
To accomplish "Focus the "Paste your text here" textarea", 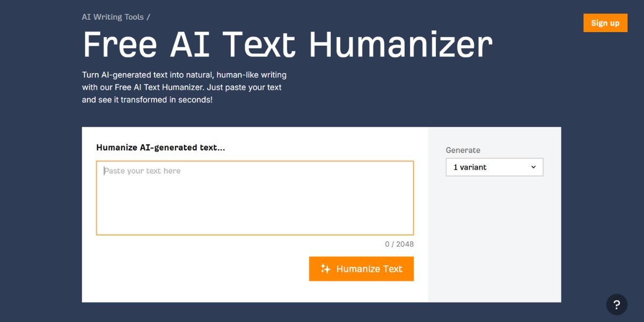I will [x=255, y=198].
